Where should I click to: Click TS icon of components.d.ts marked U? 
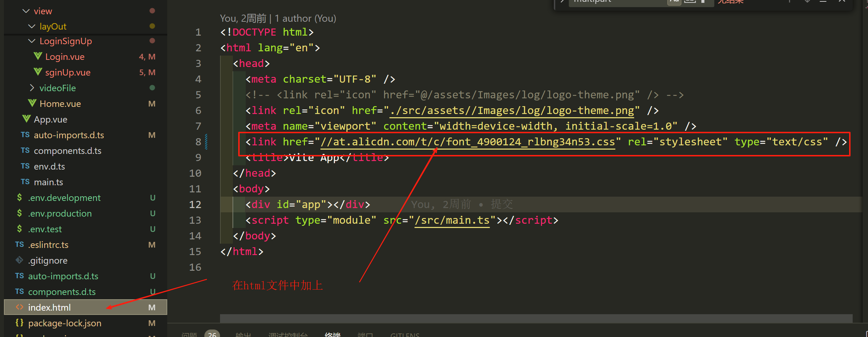coord(19,291)
